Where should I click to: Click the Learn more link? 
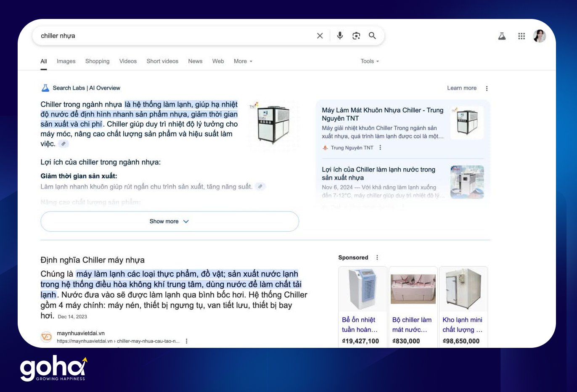[x=462, y=88]
